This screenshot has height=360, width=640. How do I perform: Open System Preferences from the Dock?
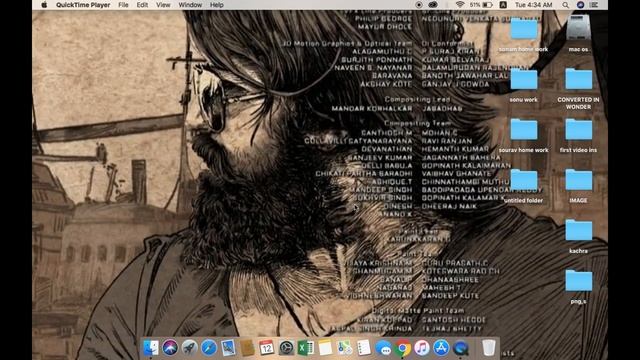(x=286, y=348)
